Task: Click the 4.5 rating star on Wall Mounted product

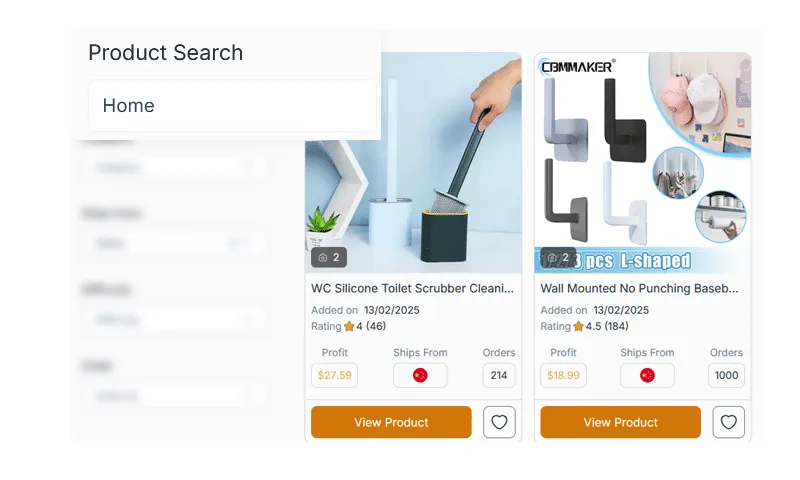Action: (578, 326)
